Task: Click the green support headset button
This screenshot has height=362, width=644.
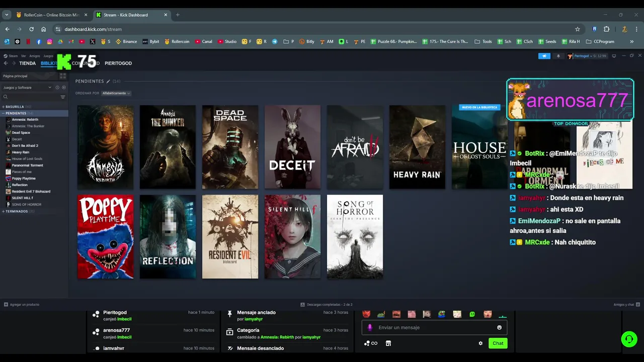Action: coord(629,339)
